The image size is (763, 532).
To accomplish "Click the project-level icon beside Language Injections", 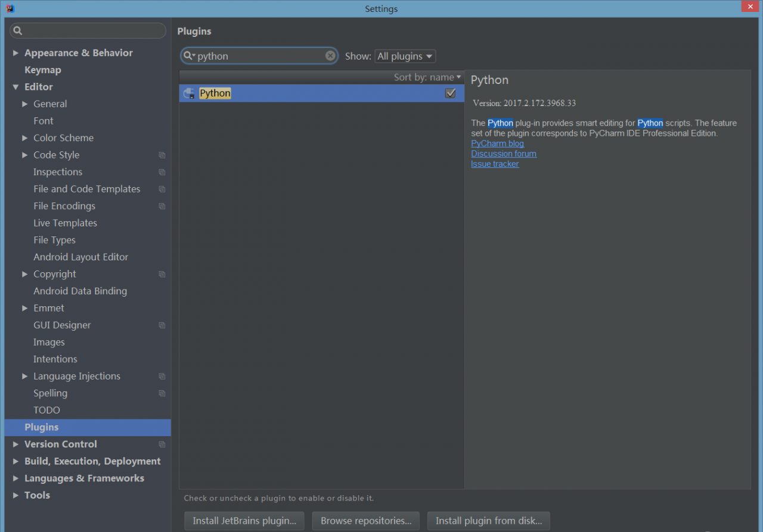I will [162, 377].
